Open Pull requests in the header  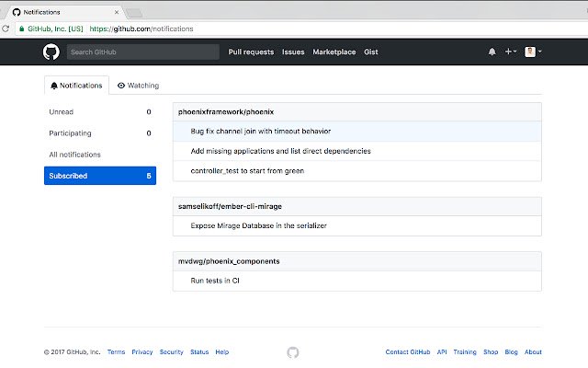(x=251, y=52)
